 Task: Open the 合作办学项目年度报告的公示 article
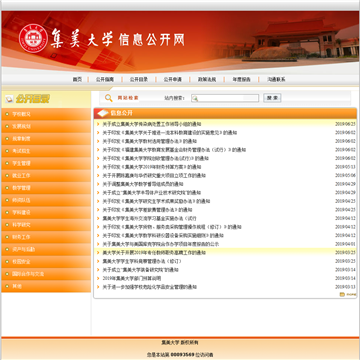pyautogui.click(x=161, y=244)
